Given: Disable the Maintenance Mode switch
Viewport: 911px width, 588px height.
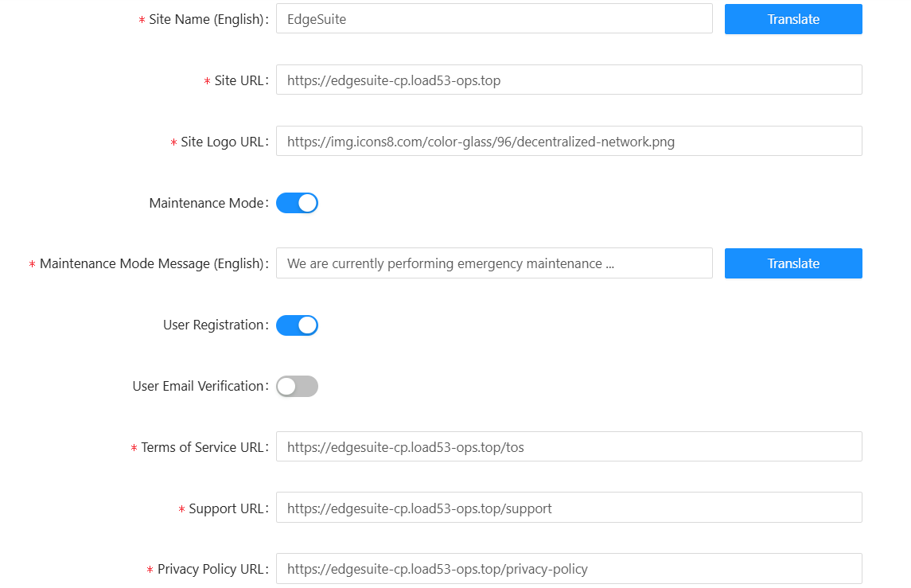Looking at the screenshot, I should pos(297,203).
